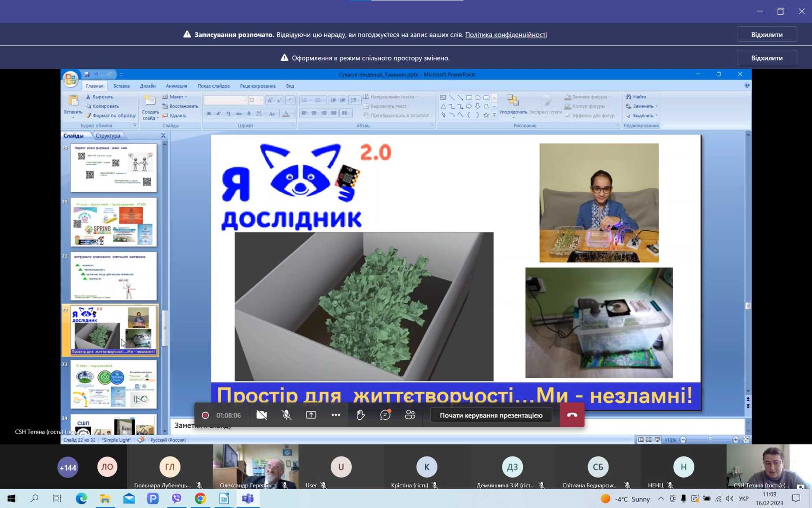Show the meeting chat conversation
Image resolution: width=812 pixels, height=508 pixels.
(x=386, y=415)
